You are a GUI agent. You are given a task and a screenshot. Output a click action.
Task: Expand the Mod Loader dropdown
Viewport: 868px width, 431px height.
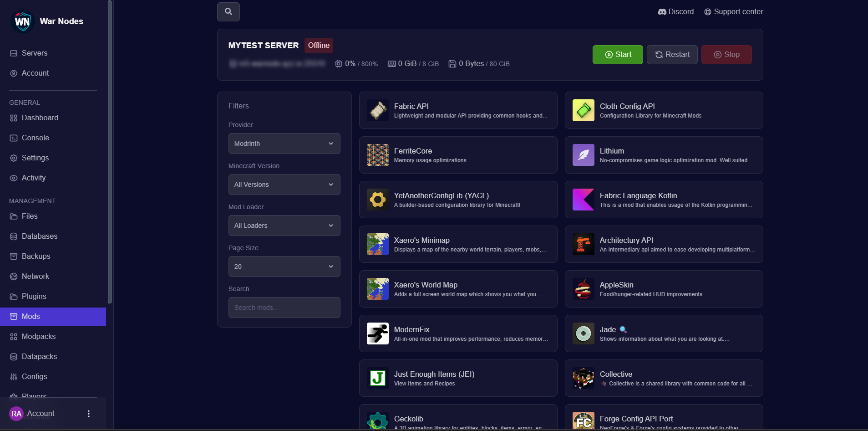(x=284, y=226)
